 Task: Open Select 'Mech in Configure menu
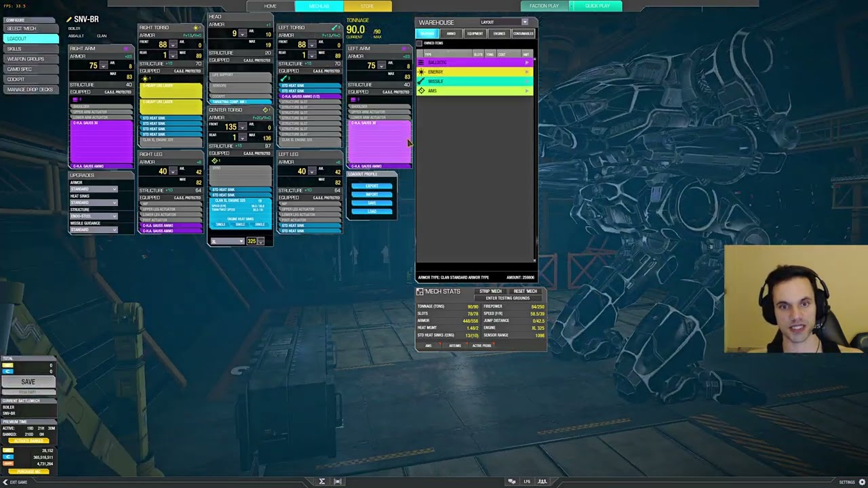(30, 28)
